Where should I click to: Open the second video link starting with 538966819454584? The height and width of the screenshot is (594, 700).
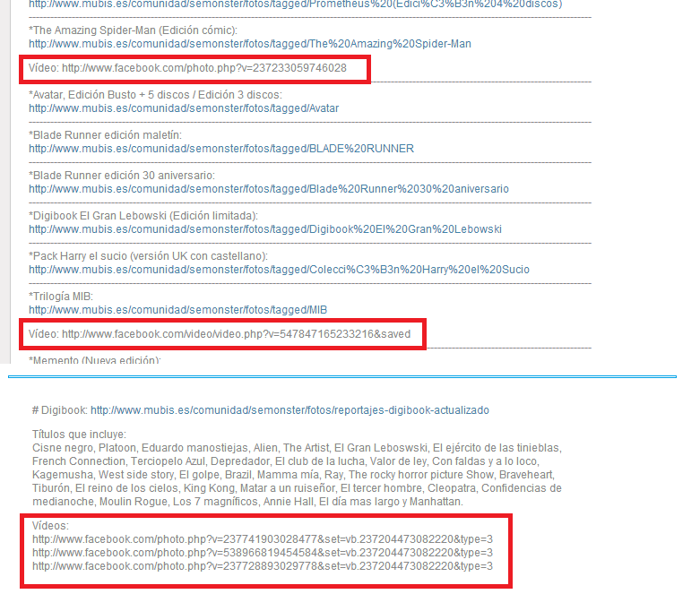pyautogui.click(x=262, y=553)
